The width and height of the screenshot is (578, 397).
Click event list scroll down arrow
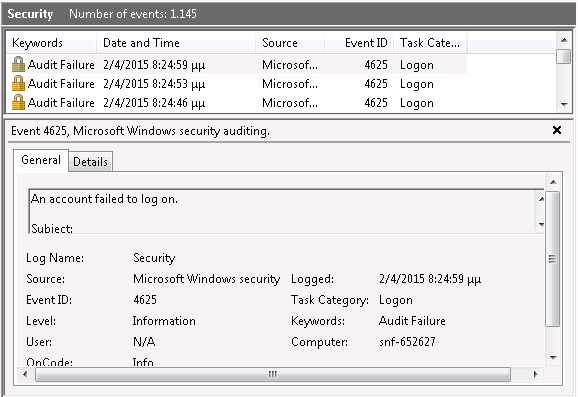[564, 105]
